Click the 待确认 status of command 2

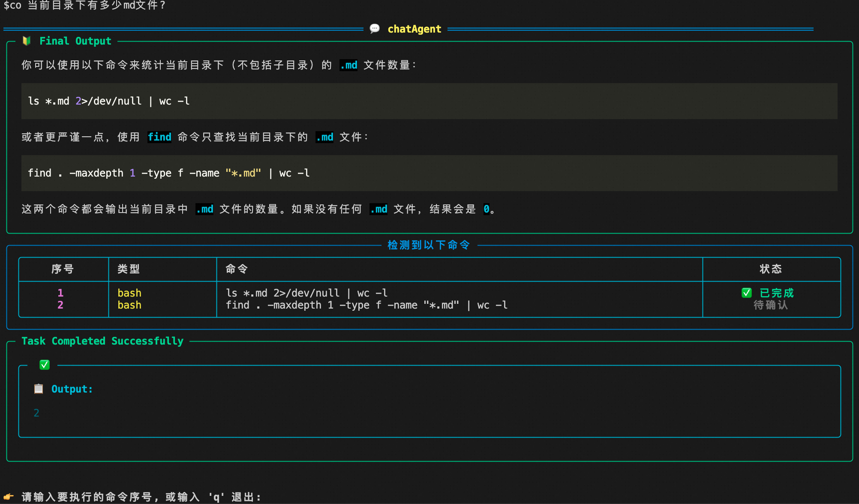[x=770, y=305]
